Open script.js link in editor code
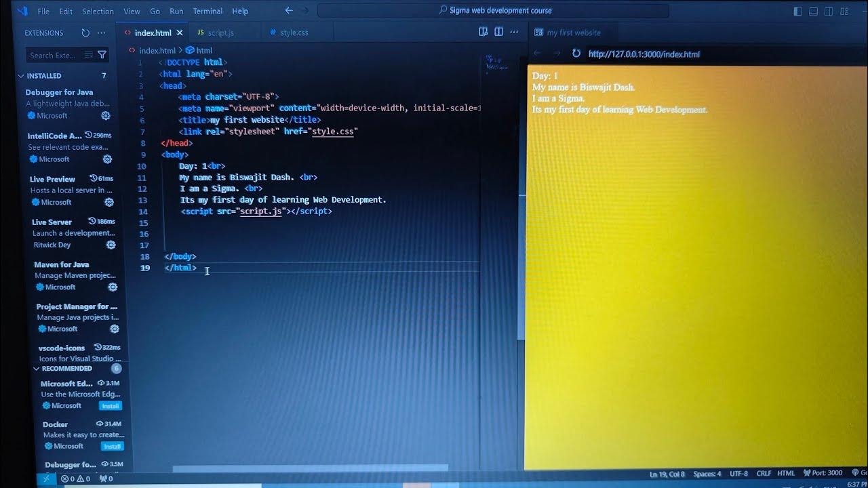Screen dimensions: 868x488 tap(261, 211)
